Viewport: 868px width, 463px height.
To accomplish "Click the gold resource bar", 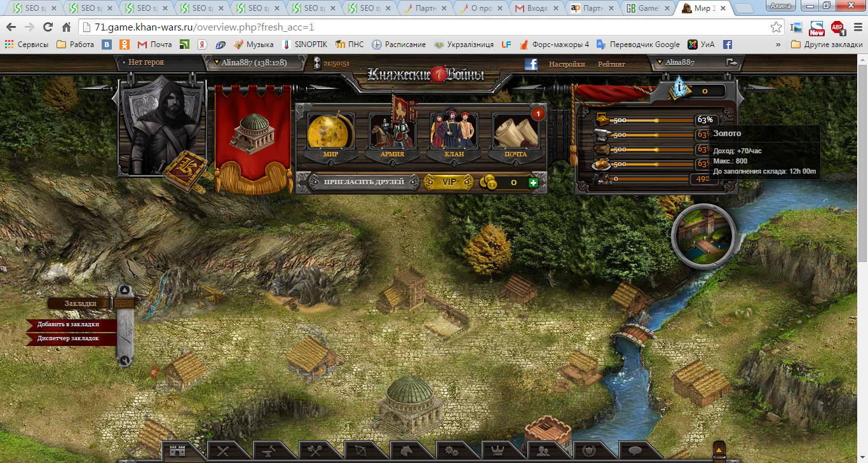I will [x=654, y=120].
